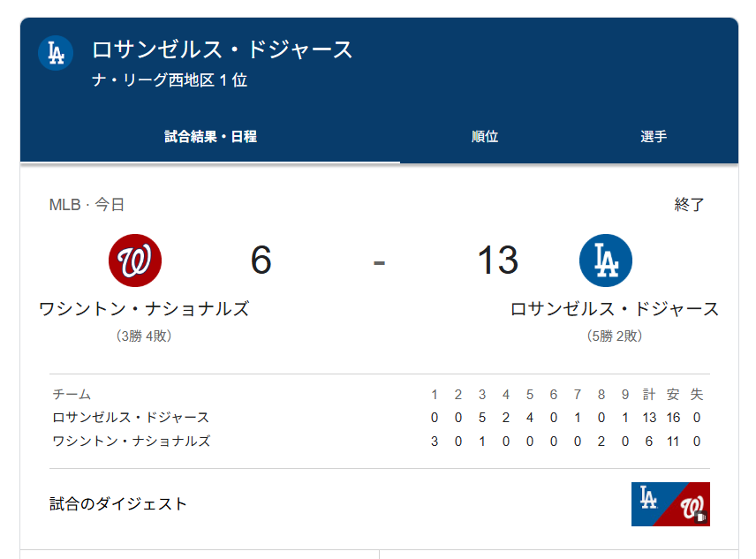
Task: Select the 選手 players tab
Action: point(654,137)
